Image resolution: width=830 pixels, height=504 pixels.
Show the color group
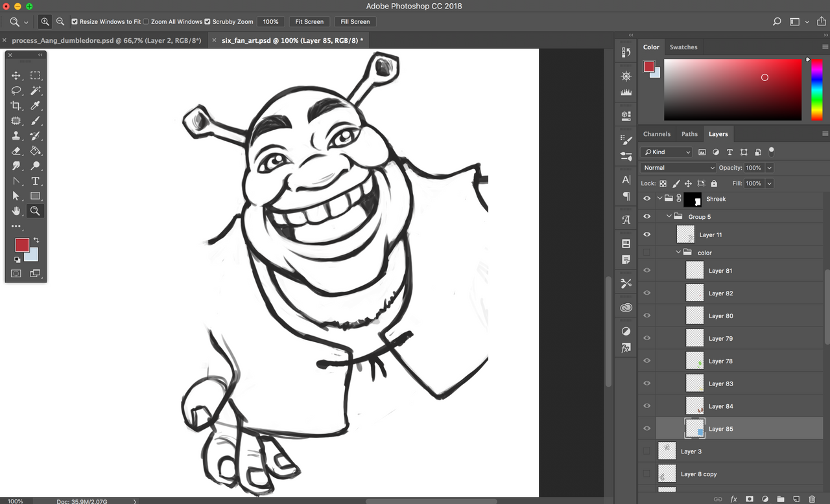click(x=646, y=252)
